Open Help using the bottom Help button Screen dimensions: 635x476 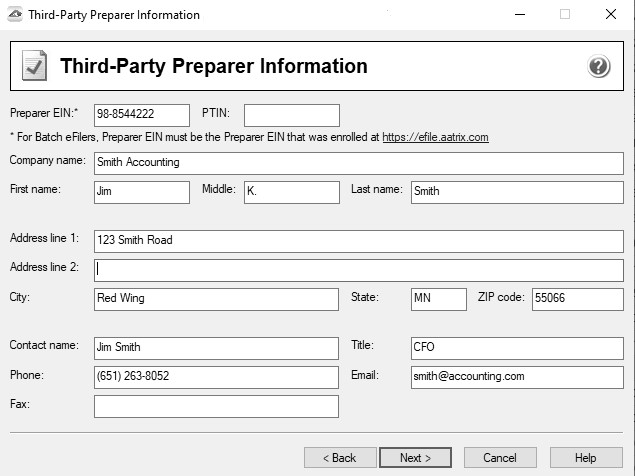pos(585,458)
